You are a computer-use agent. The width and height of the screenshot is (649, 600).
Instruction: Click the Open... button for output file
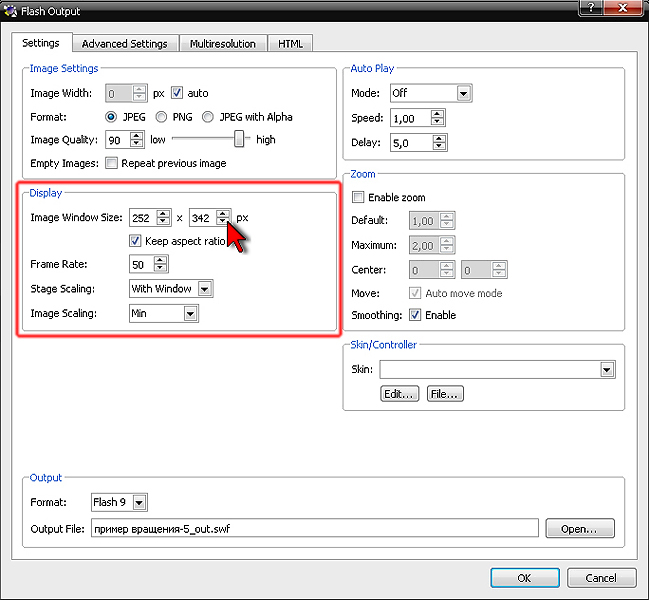click(580, 528)
